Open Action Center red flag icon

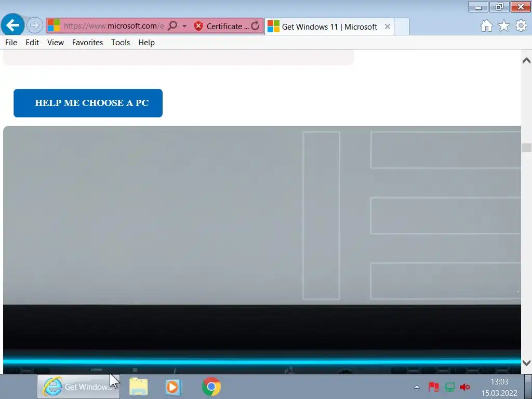(434, 387)
